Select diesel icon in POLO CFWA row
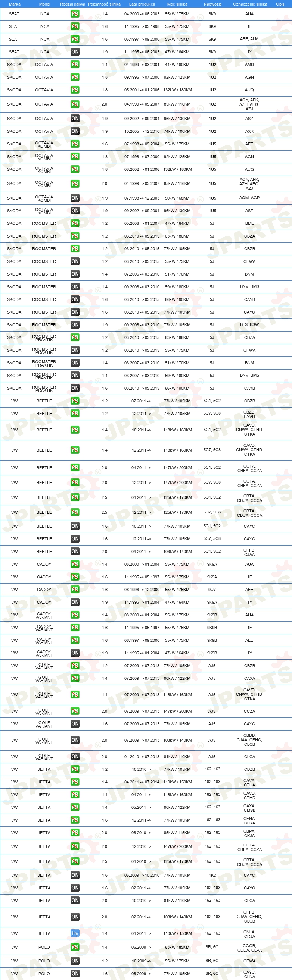The height and width of the screenshot is (980, 292). (75, 961)
